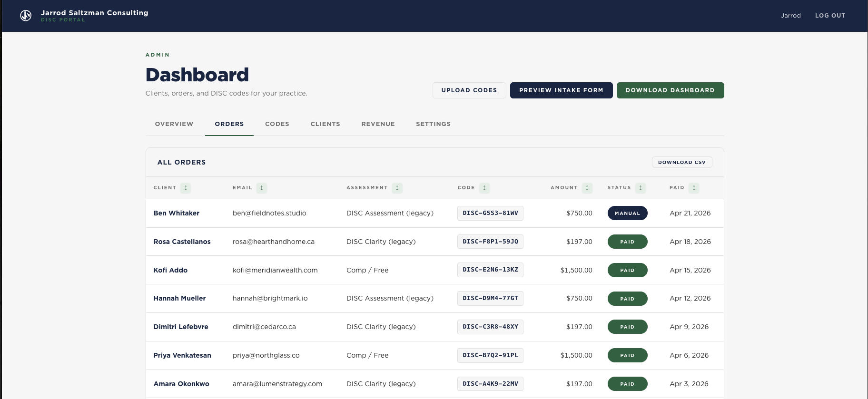Select code DISC-C3R8-48XY
Screen dimensions: 868x399
[x=490, y=327]
